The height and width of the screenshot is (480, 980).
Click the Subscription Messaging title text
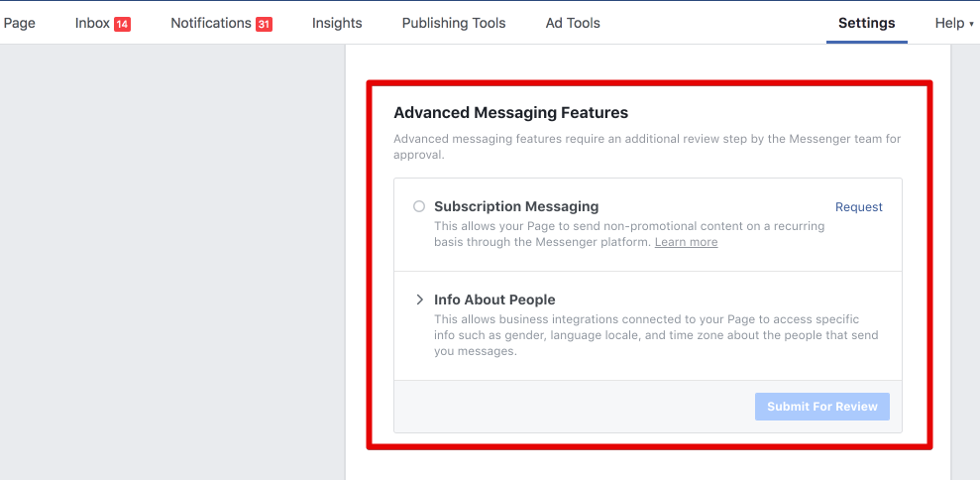(516, 206)
